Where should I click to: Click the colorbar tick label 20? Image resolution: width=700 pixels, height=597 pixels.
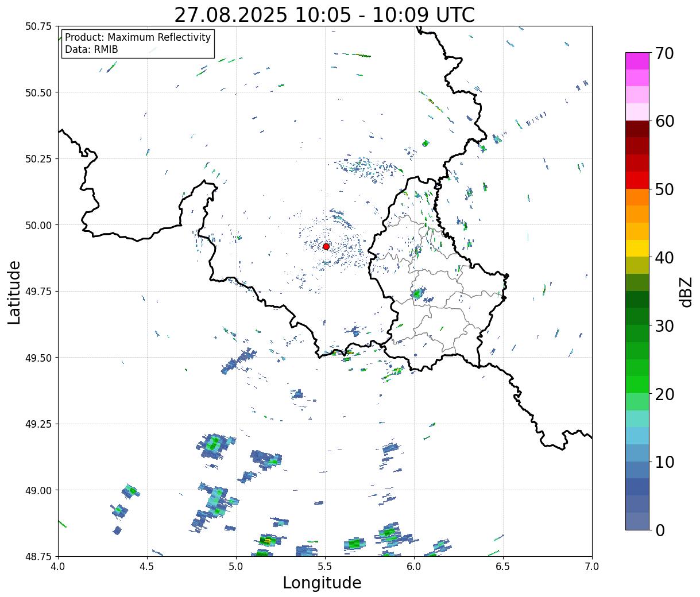(664, 394)
